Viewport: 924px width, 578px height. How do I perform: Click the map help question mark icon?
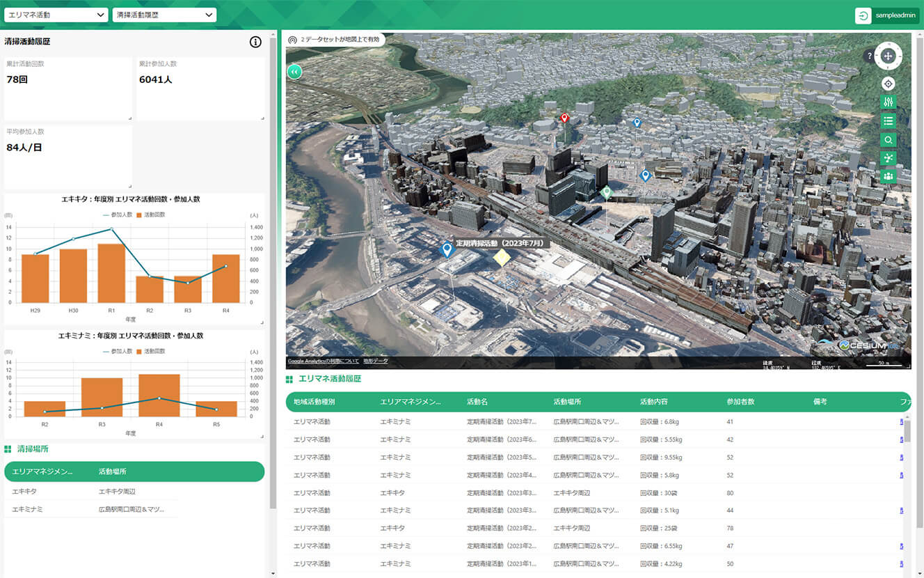[x=868, y=56]
